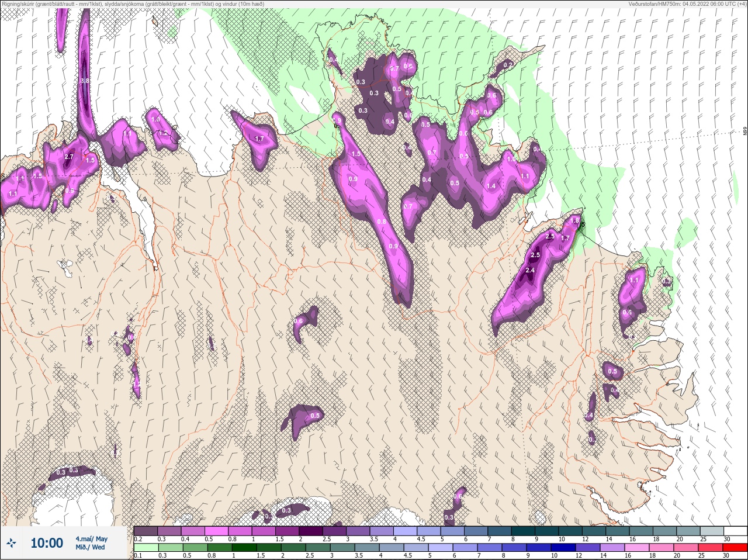Click the 3.8 precipitation value on the map
Viewport: 748px width, 560px height.
click(84, 80)
